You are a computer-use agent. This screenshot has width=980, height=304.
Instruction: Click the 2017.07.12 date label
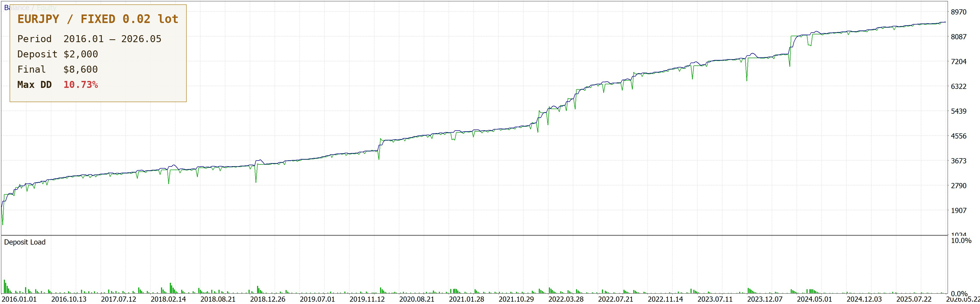(118, 299)
